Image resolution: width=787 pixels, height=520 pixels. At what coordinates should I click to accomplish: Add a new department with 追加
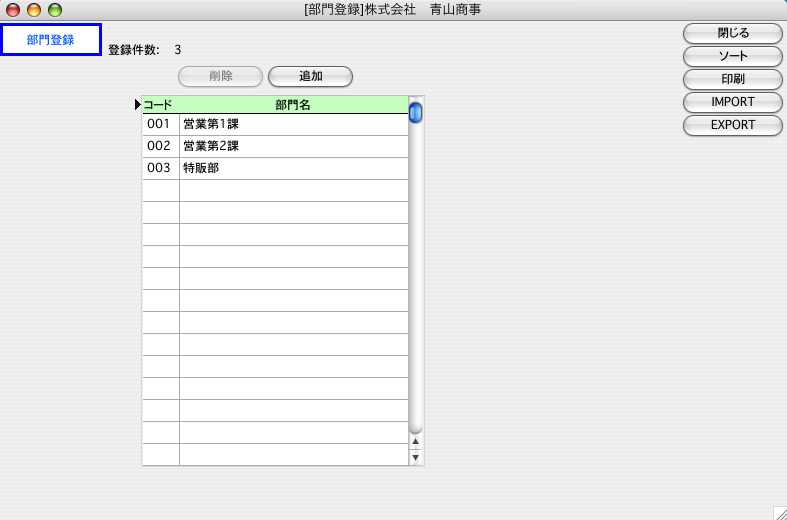[x=310, y=76]
